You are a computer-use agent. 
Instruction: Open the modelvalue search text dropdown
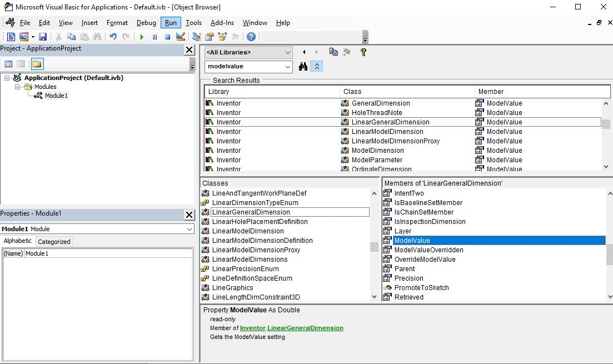click(x=287, y=67)
